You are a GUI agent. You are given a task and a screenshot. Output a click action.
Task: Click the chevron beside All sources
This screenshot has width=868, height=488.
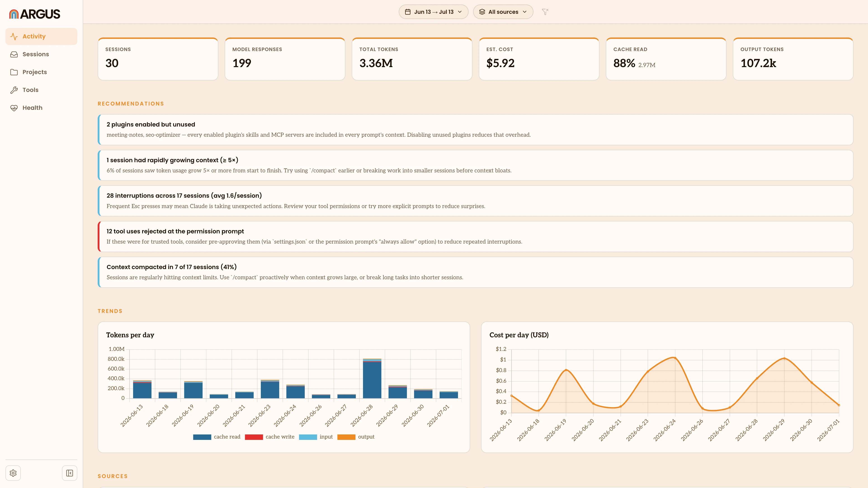tap(525, 12)
